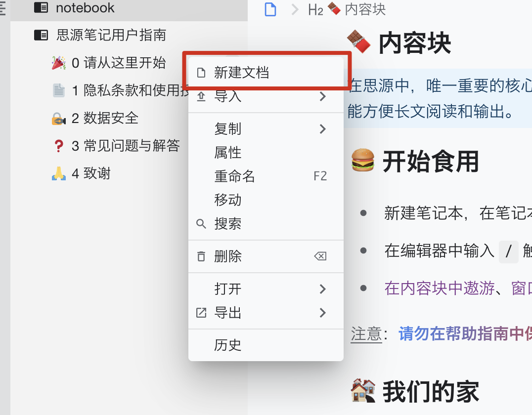
Task: Click the praying hands icon beside 致谢
Action: point(59,173)
